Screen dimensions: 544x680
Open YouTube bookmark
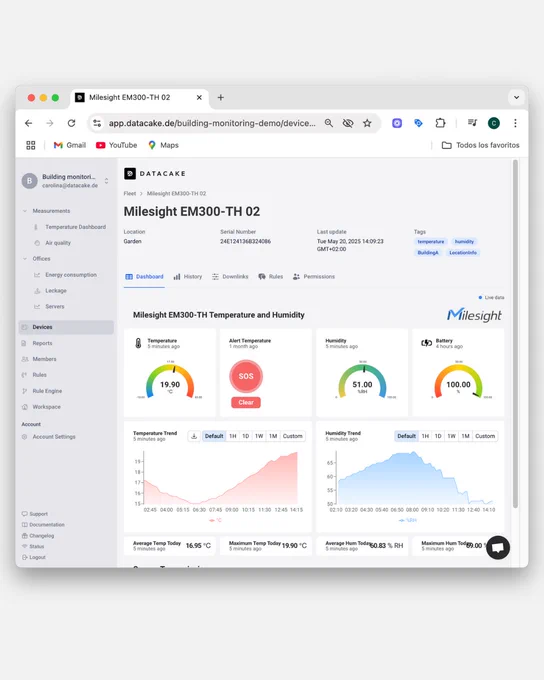116,145
